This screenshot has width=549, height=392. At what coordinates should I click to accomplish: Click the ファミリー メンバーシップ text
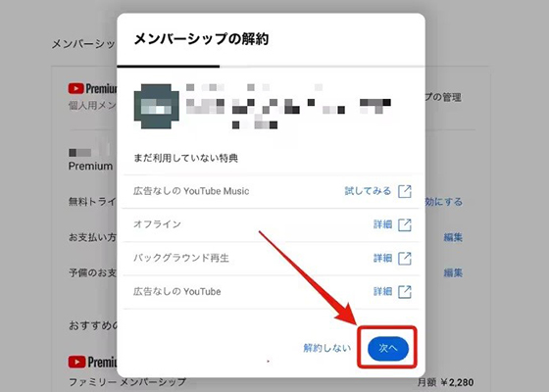pos(127,382)
